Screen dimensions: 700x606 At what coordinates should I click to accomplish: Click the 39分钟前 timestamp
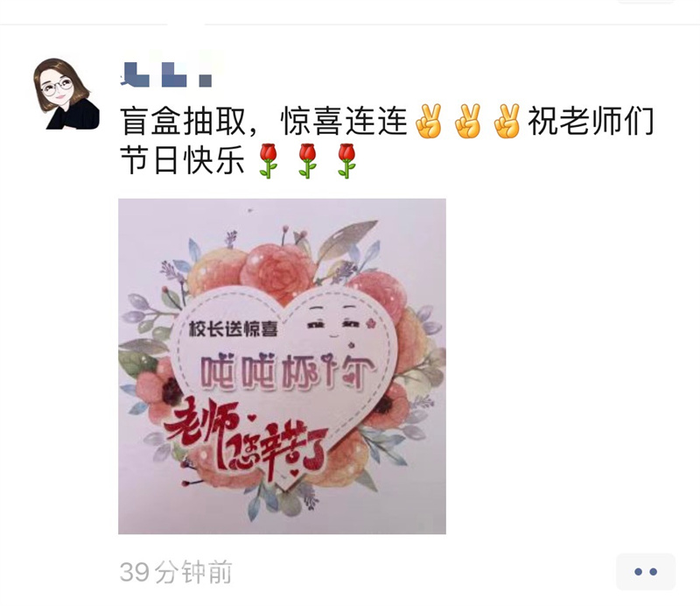pyautogui.click(x=176, y=572)
